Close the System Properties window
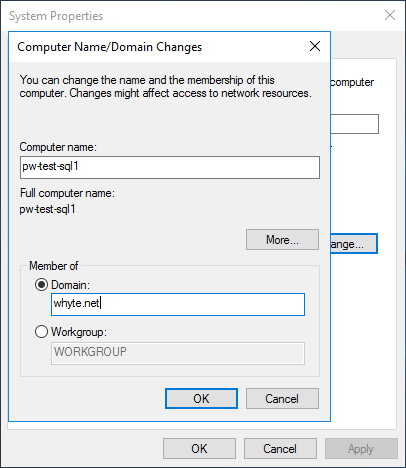Image resolution: width=406 pixels, height=468 pixels. tap(390, 15)
